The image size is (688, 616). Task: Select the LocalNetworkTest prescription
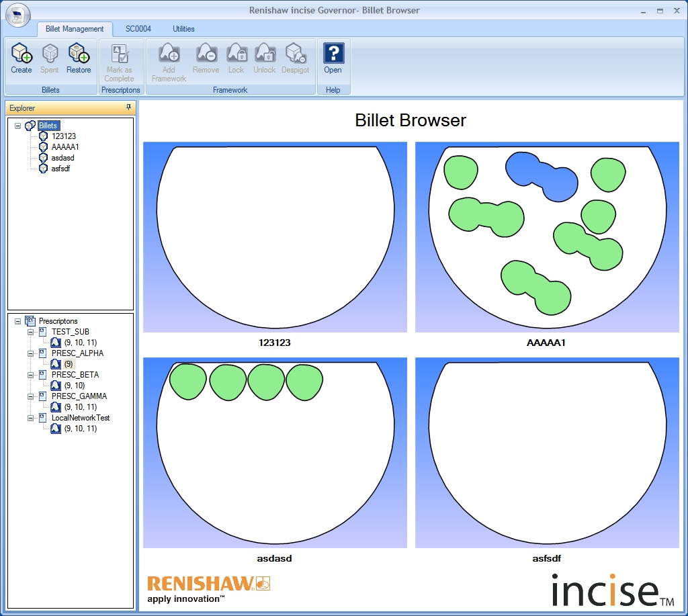tap(81, 418)
